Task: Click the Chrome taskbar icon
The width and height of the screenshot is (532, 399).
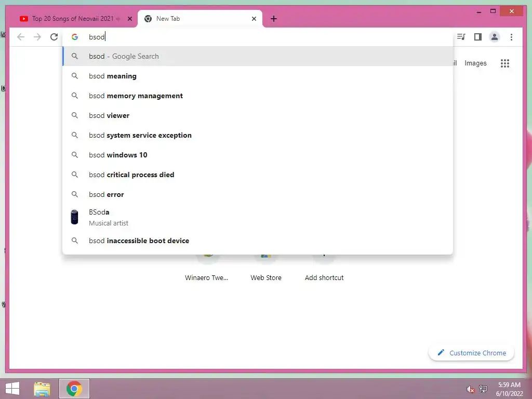Action: 74,389
